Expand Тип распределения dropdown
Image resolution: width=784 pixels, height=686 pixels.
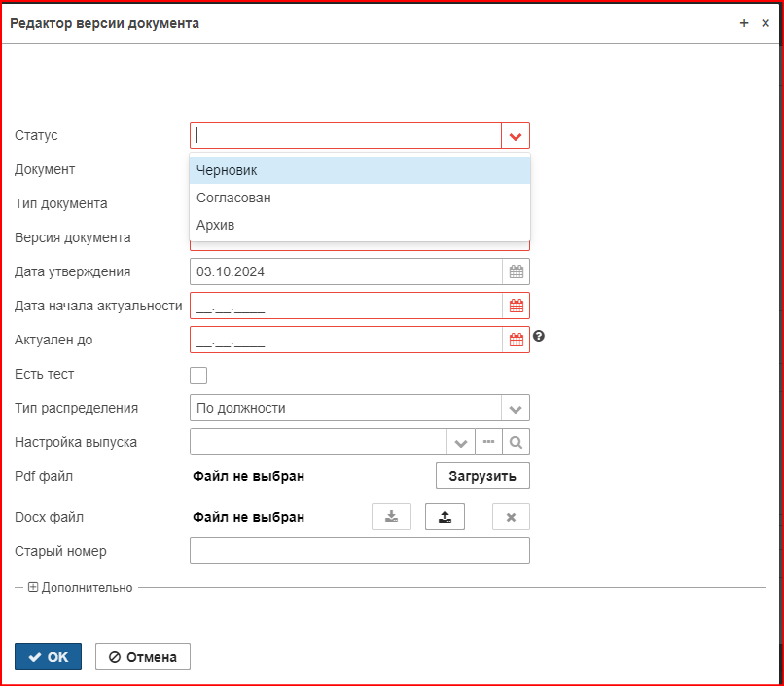click(516, 408)
